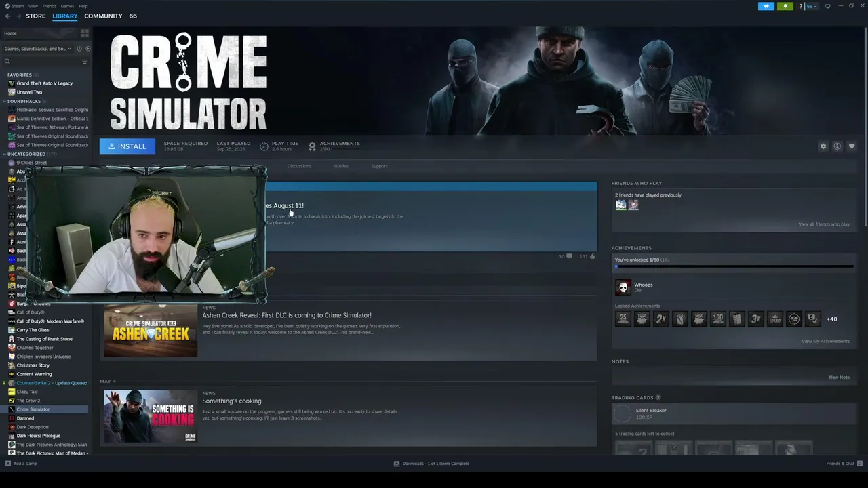Screen dimensions: 868x488
Task: Open the question mark help icon
Action: tap(801, 6)
